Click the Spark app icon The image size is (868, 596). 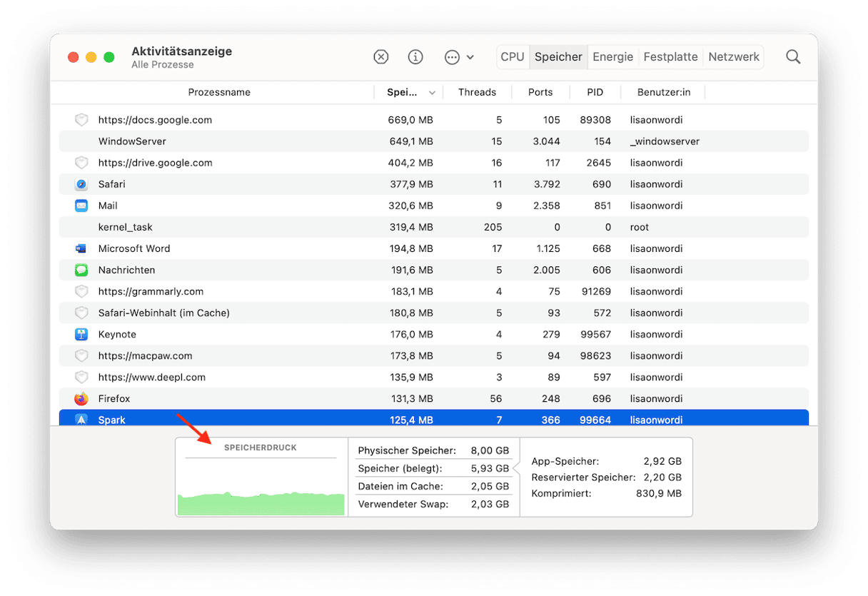point(81,420)
